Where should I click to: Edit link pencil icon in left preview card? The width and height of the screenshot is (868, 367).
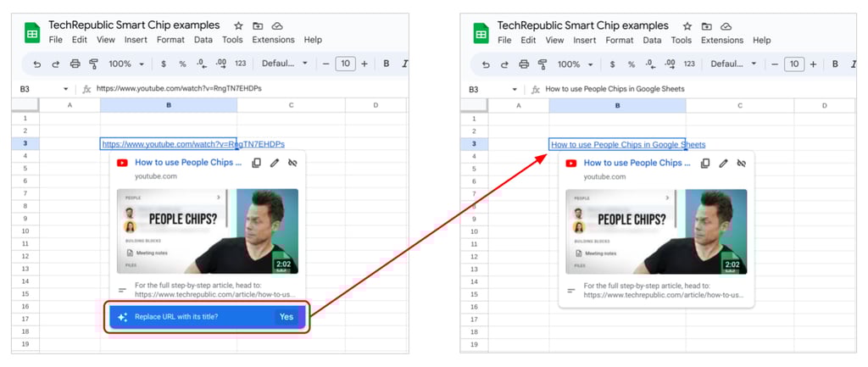tap(275, 163)
